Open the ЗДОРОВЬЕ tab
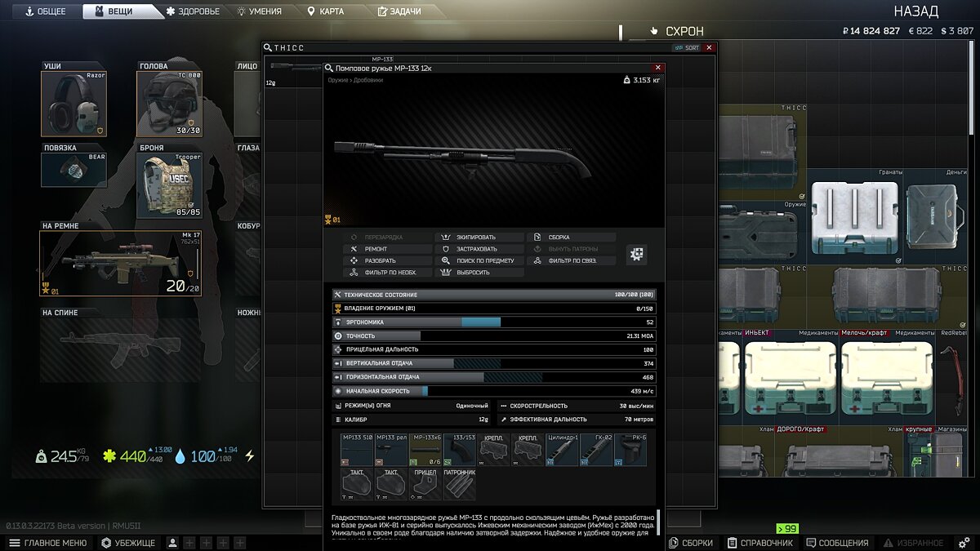 pyautogui.click(x=192, y=11)
